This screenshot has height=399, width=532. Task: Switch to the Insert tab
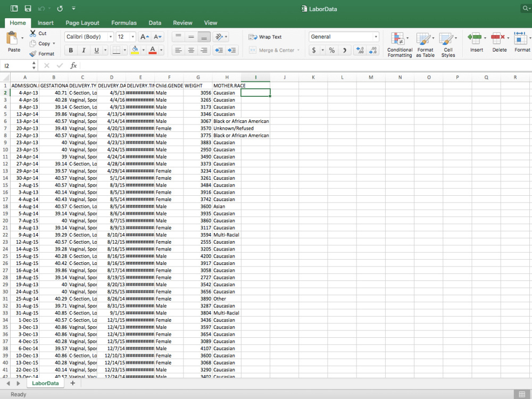pos(45,23)
